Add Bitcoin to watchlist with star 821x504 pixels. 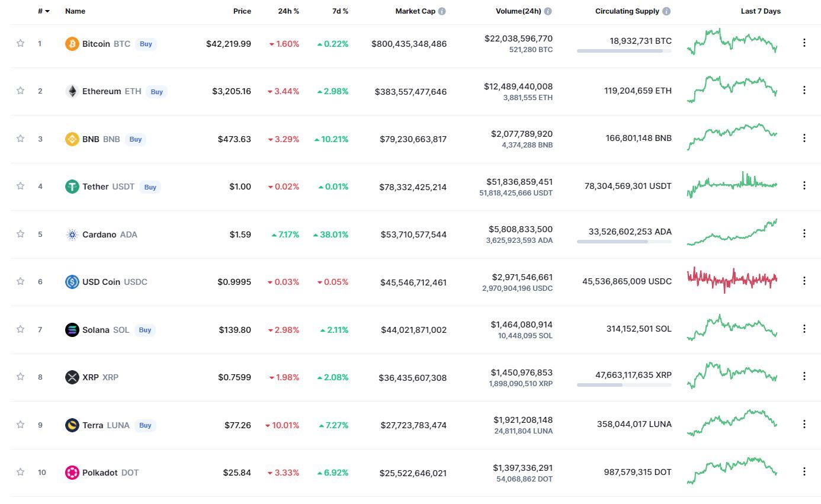pyautogui.click(x=20, y=43)
